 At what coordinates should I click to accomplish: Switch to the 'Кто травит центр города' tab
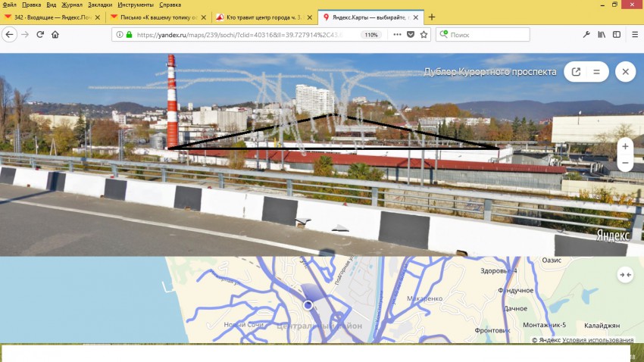(x=261, y=17)
